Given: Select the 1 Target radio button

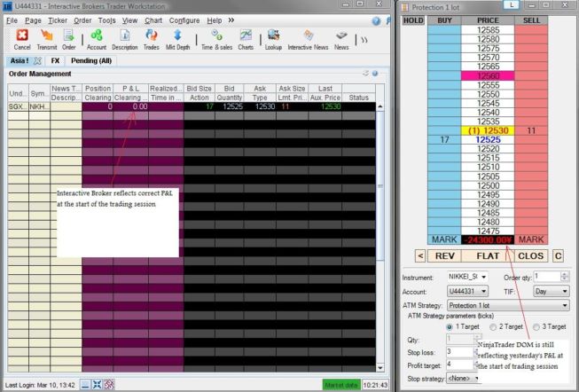Looking at the screenshot, I should 450,327.
